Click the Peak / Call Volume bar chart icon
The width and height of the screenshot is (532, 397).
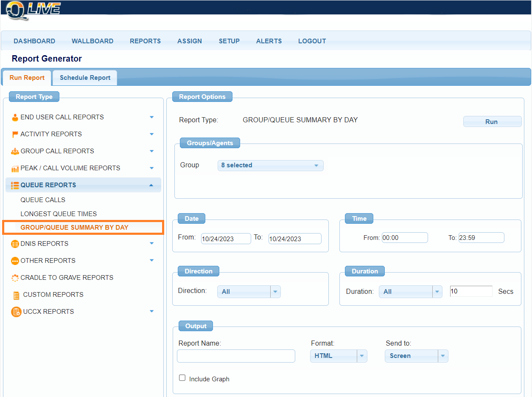[x=15, y=169]
